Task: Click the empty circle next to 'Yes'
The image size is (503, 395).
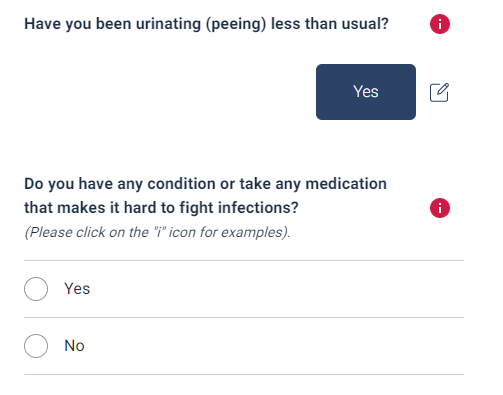Action: (x=36, y=289)
